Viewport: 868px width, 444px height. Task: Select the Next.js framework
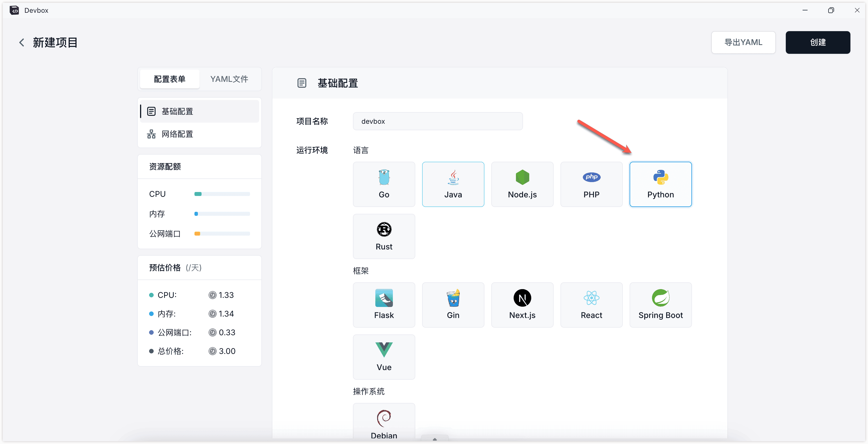coord(522,305)
